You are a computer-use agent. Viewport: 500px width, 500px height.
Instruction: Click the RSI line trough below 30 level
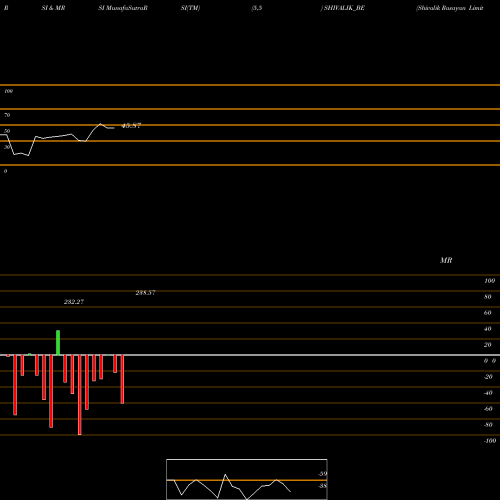pyautogui.click(x=28, y=155)
